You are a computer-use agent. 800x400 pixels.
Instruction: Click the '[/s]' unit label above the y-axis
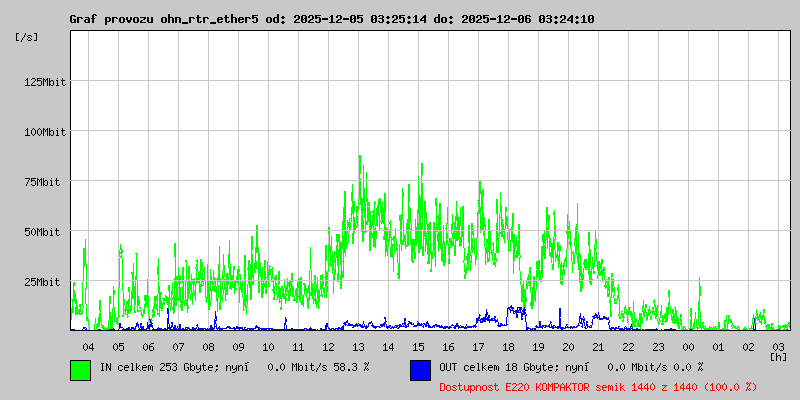tap(28, 36)
